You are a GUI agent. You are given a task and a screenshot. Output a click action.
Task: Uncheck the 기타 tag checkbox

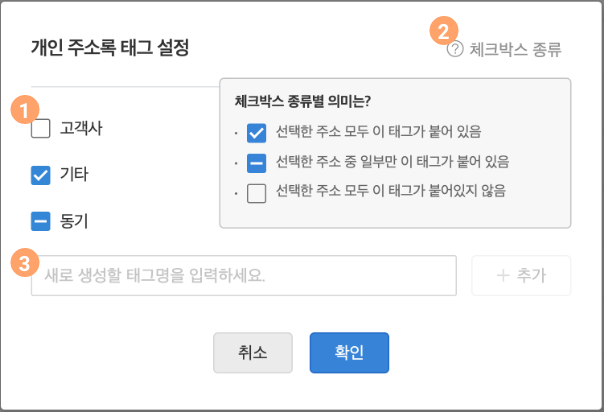coord(40,176)
